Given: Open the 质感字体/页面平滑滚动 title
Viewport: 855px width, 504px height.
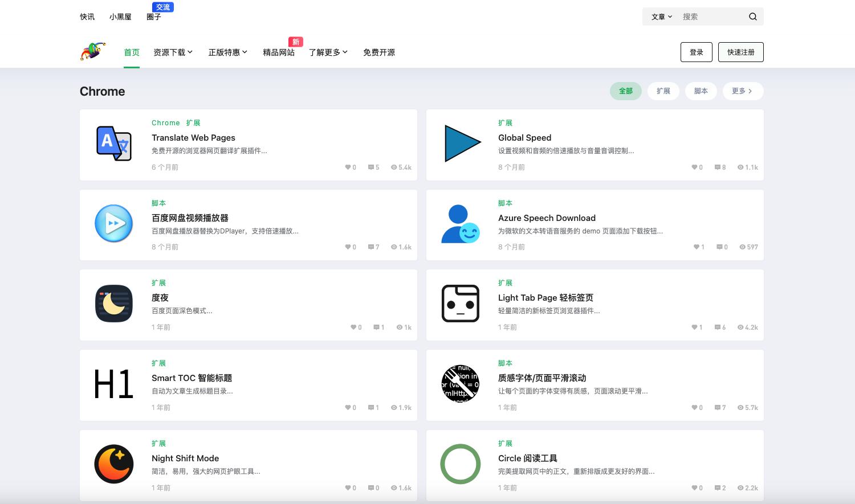Looking at the screenshot, I should coord(542,378).
